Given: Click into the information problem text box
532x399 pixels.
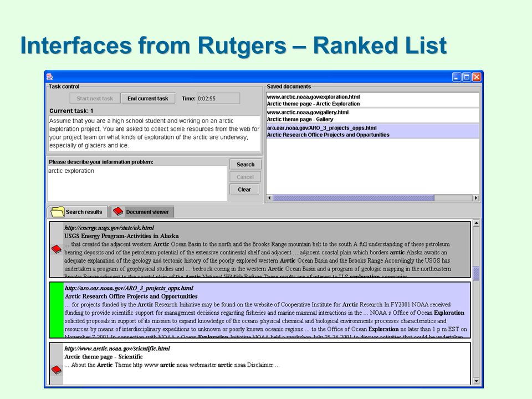Looking at the screenshot, I should coord(137,183).
